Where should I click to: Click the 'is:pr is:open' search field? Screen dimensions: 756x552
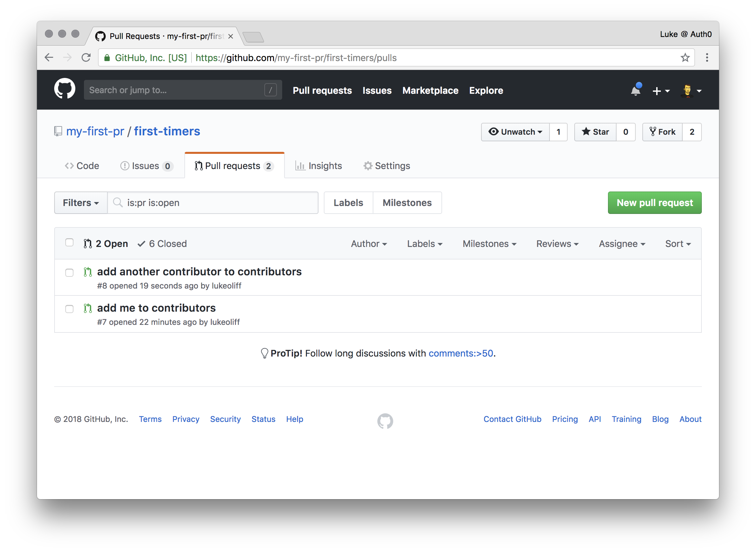(214, 203)
